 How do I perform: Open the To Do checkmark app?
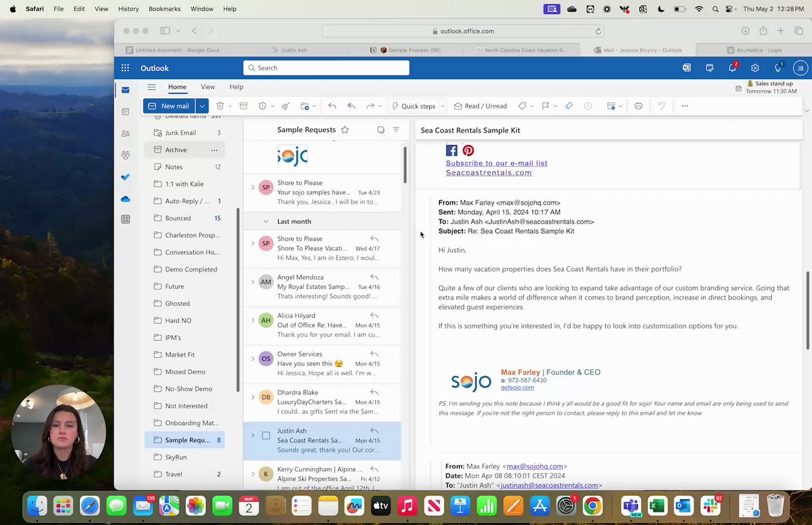pyautogui.click(x=126, y=177)
